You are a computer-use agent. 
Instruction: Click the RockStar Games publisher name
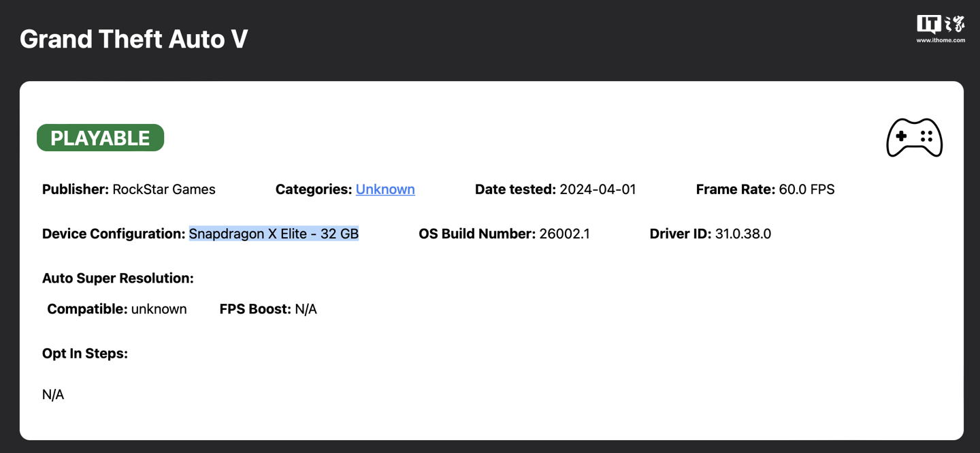click(163, 189)
